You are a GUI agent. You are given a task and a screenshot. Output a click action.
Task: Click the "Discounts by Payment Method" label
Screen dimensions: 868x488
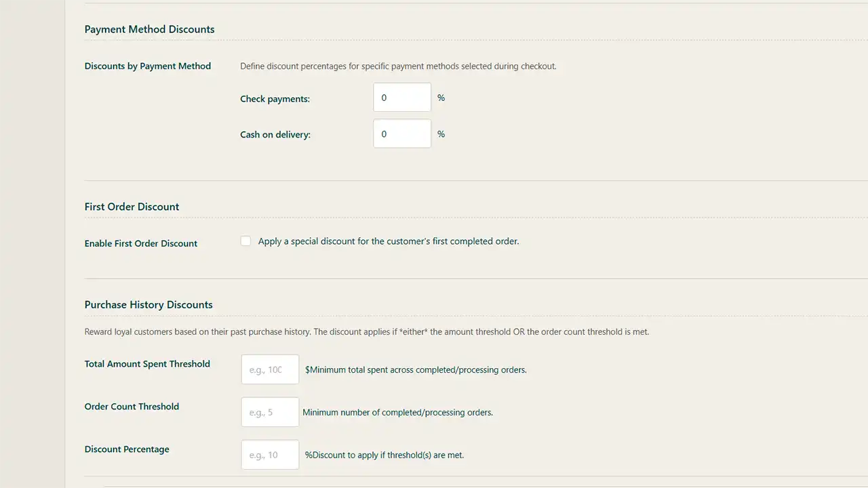(148, 66)
